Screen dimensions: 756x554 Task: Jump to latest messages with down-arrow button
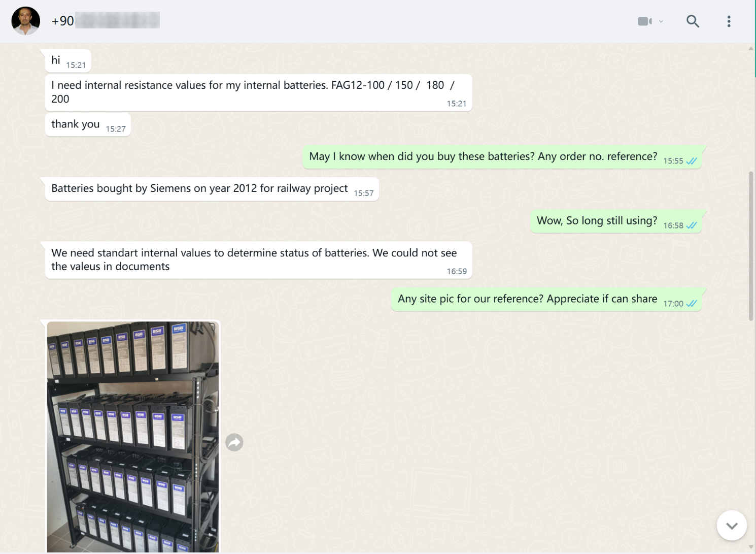(731, 526)
